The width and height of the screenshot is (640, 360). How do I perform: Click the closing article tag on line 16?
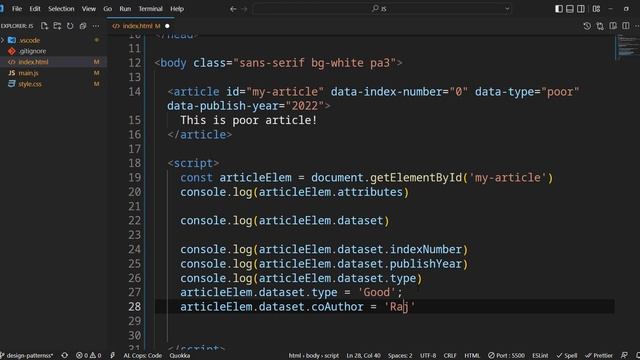pos(200,135)
